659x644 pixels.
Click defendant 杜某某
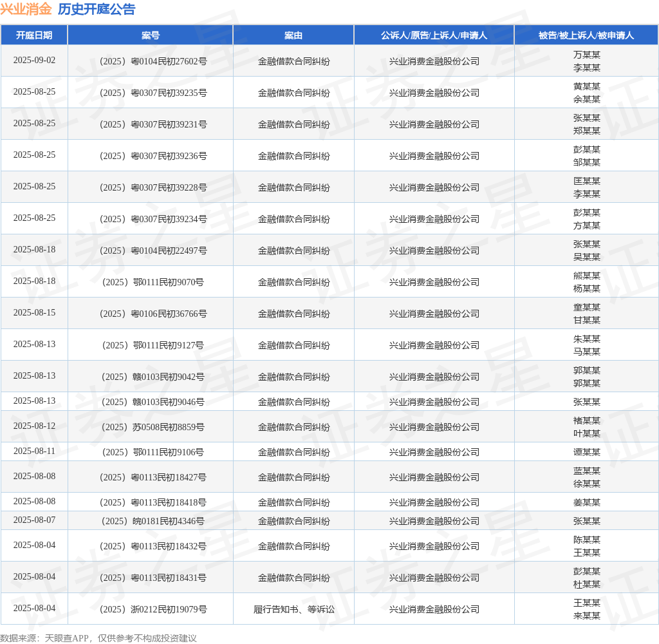click(587, 584)
